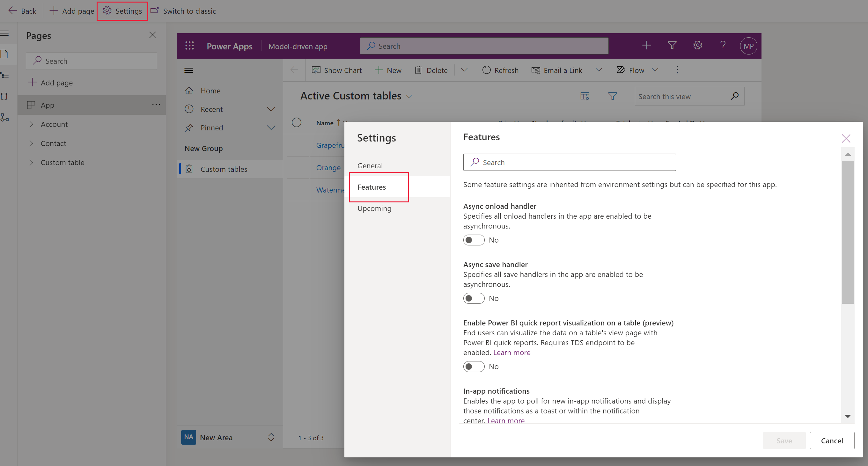The image size is (868, 466).
Task: Click the filter funnel icon in Active Custom tables
Action: 613,96
